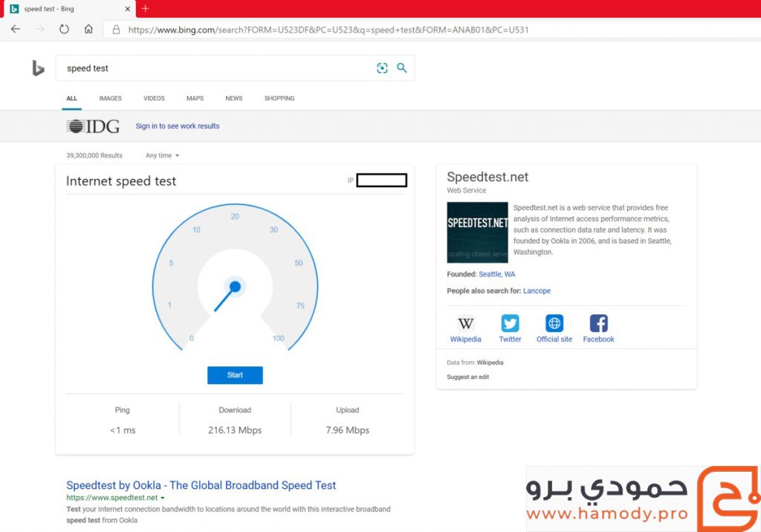Open a new tab with plus icon
The width and height of the screenshot is (761, 532).
(145, 8)
